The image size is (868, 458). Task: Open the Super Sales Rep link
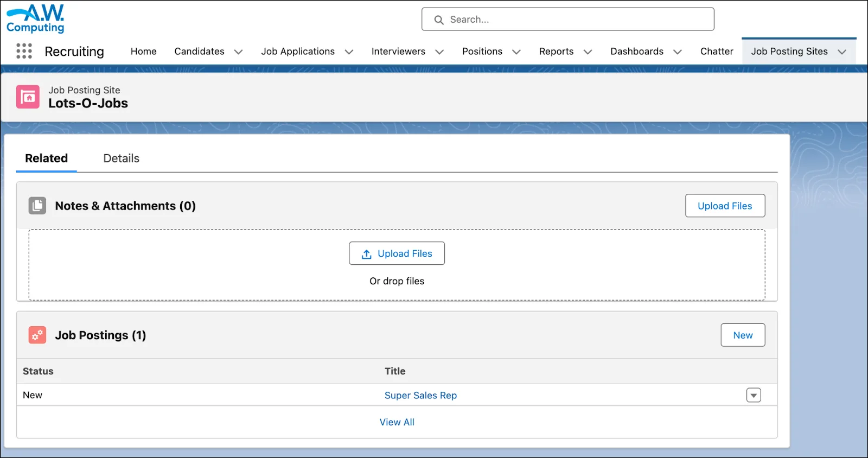click(420, 395)
